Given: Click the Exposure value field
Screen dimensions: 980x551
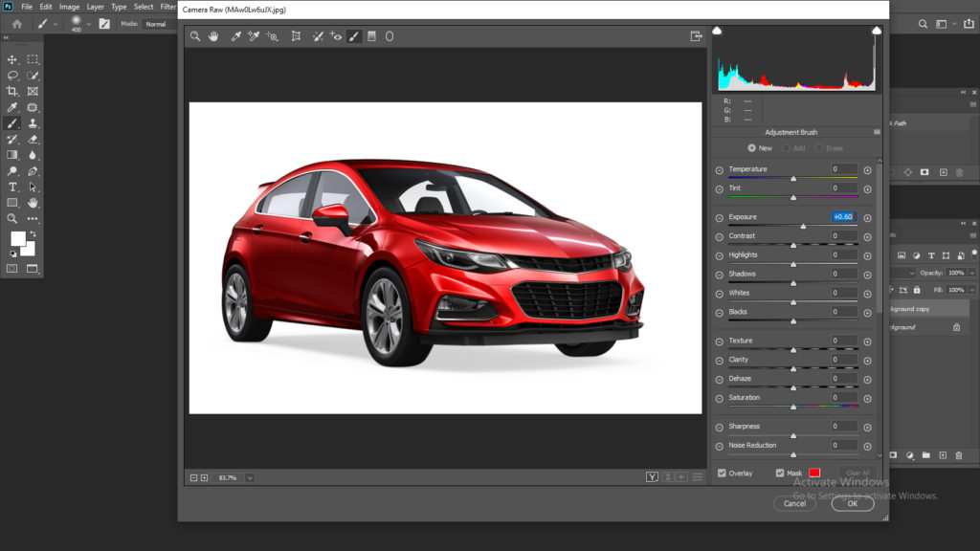Looking at the screenshot, I should coord(843,217).
